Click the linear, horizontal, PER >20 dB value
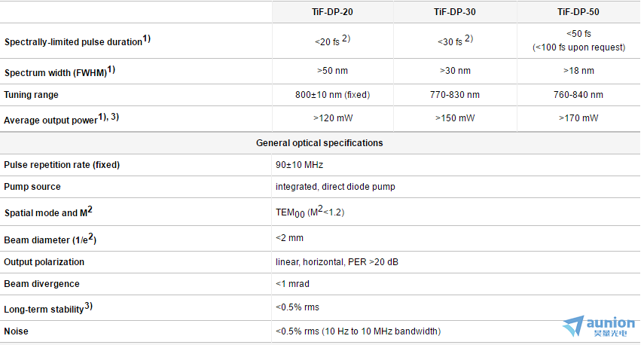This screenshot has width=644, height=345. point(337,262)
